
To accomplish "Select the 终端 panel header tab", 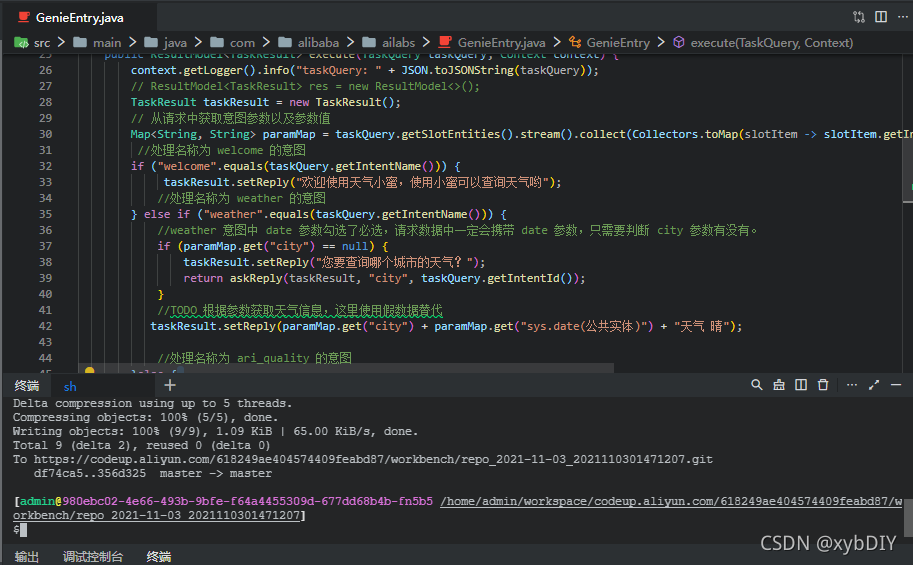I will point(27,386).
